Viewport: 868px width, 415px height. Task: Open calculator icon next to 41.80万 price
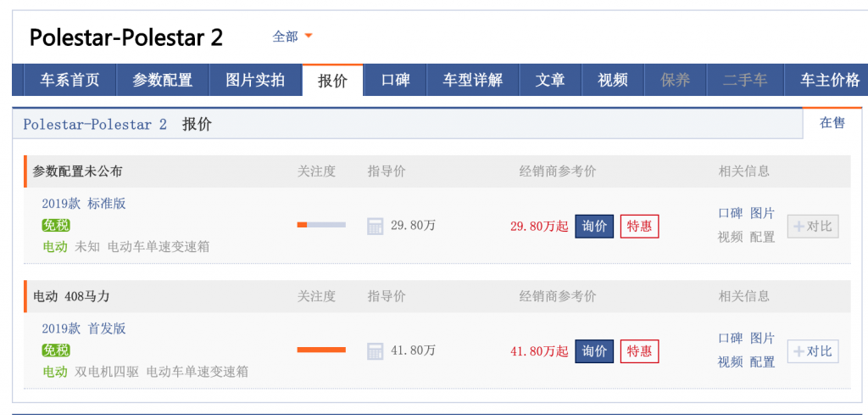375,351
